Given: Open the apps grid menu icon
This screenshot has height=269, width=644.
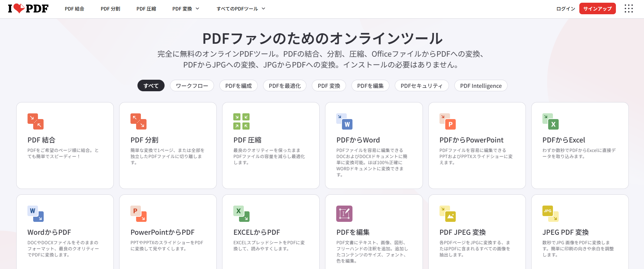Looking at the screenshot, I should coord(629,8).
